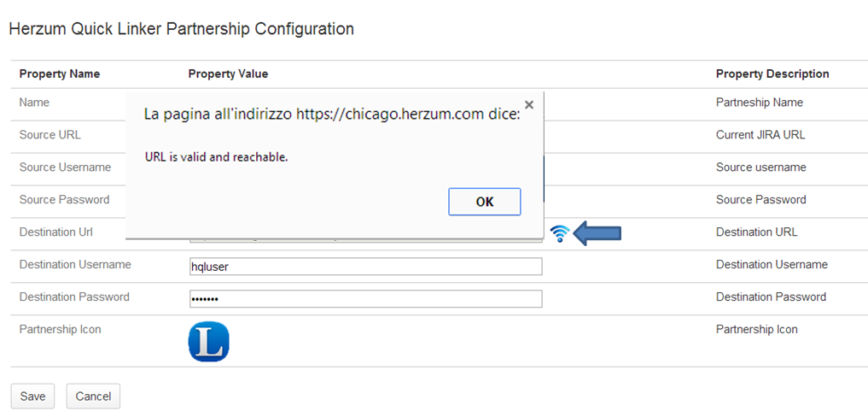Select the Source Username property label
Viewport: 868px width, 417px height.
(65, 167)
